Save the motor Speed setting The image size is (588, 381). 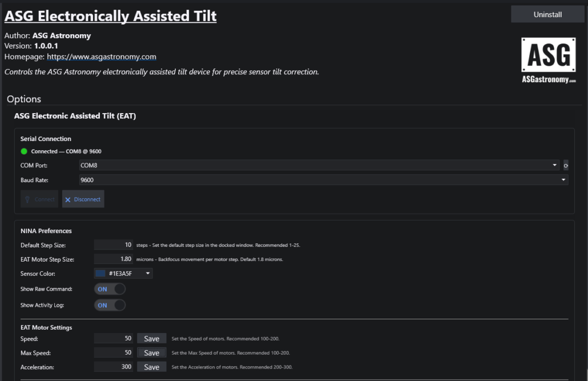coord(151,339)
